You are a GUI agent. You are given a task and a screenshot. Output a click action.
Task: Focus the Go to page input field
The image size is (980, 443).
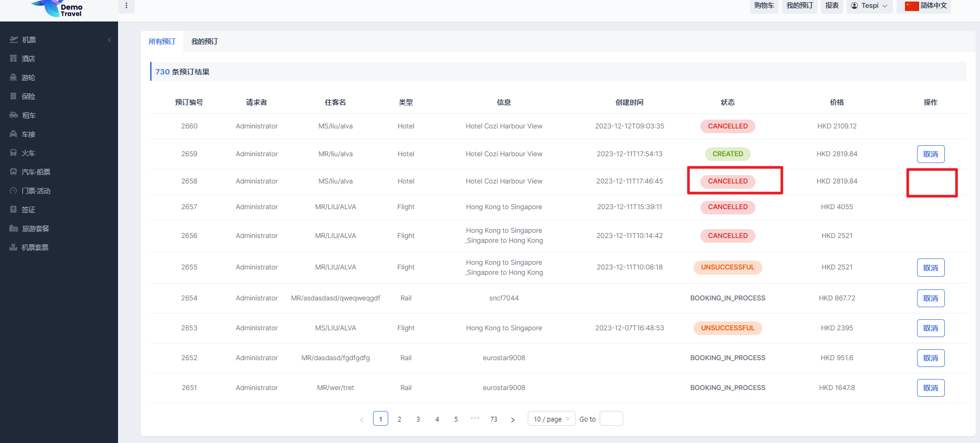(x=611, y=419)
